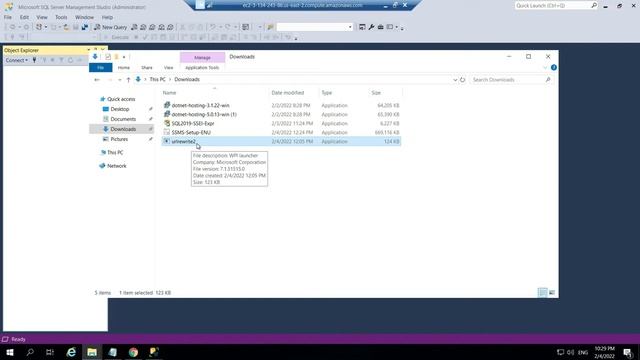
Task: Select the SSMS-Setup-ENU file
Action: click(191, 132)
